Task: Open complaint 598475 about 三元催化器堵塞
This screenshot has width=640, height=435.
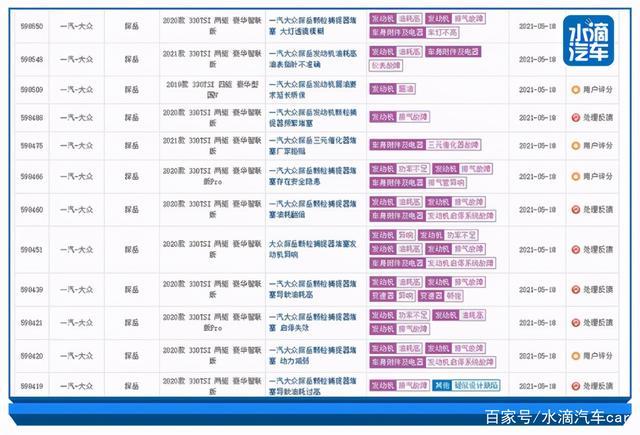Action: tap(313, 146)
